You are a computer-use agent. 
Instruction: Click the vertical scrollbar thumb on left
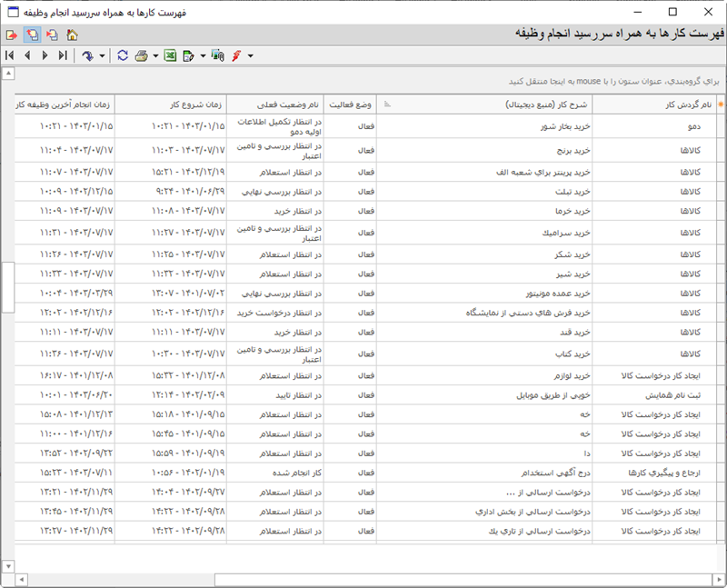coord(8,286)
